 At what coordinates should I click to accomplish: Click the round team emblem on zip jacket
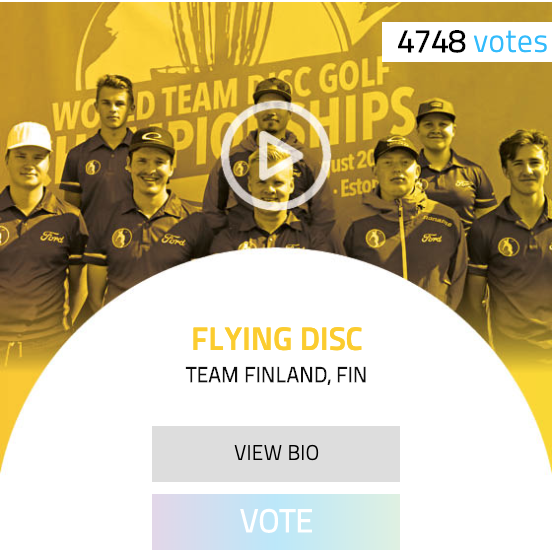coord(375,238)
